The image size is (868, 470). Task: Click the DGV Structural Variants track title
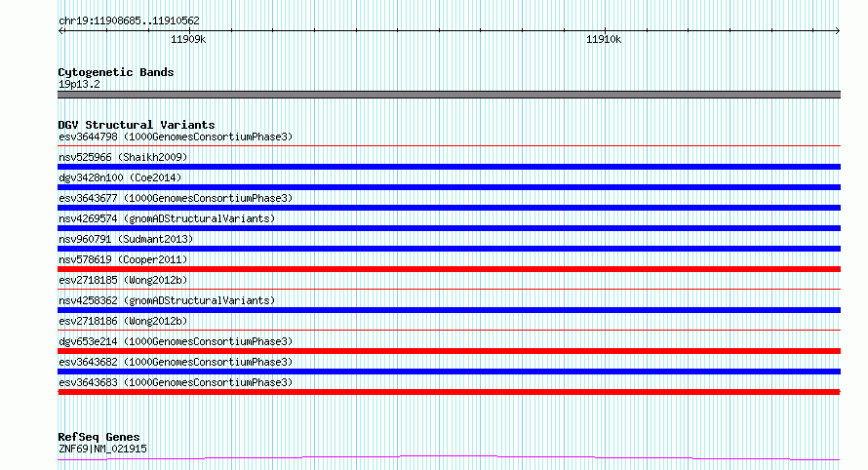click(137, 125)
